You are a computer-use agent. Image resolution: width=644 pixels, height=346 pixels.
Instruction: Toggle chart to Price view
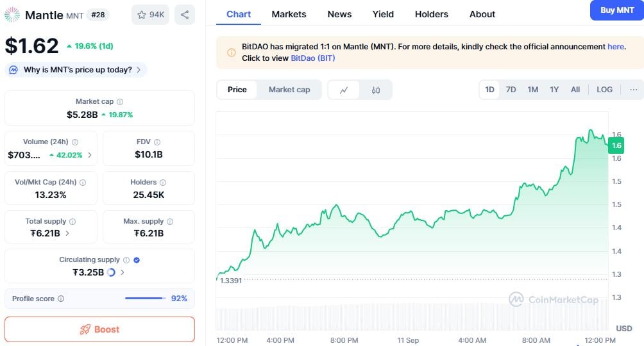(x=237, y=90)
